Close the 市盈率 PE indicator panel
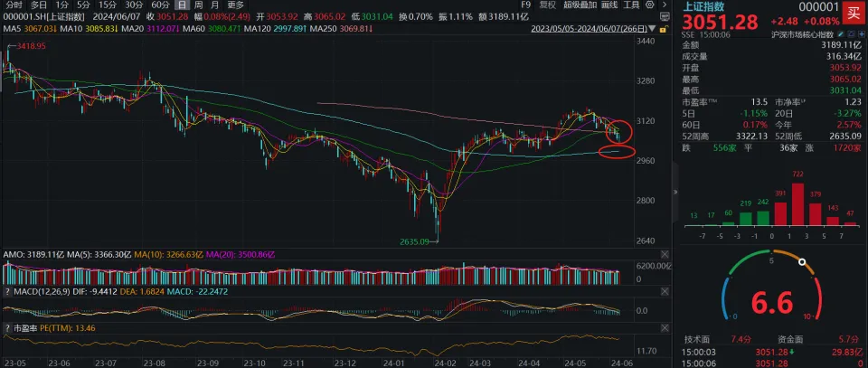 [x=666, y=327]
